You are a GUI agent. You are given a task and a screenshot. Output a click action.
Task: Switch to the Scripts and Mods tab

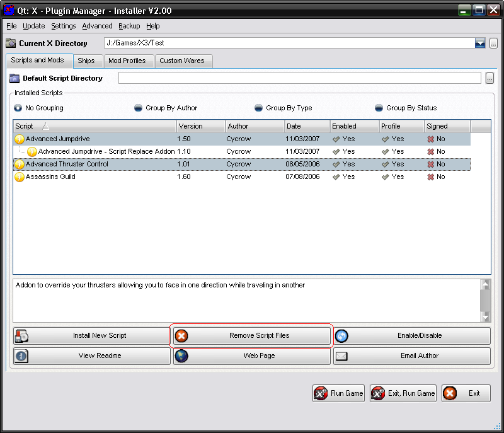point(40,61)
